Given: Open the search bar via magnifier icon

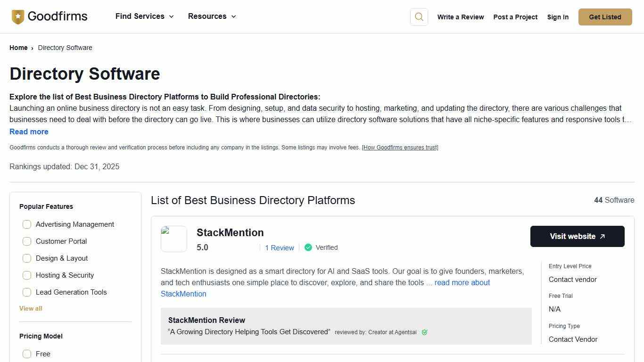Looking at the screenshot, I should [x=419, y=16].
